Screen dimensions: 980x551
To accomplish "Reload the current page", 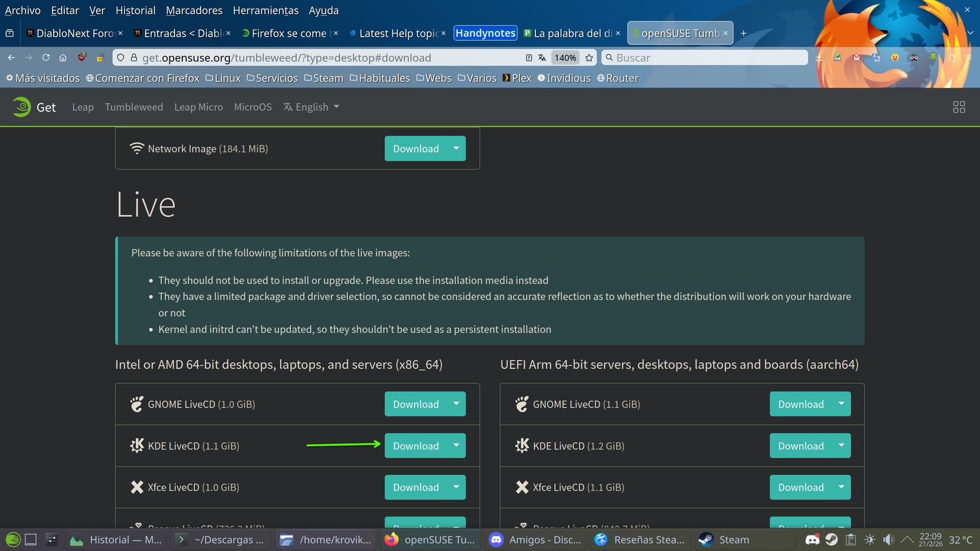I will coord(46,58).
